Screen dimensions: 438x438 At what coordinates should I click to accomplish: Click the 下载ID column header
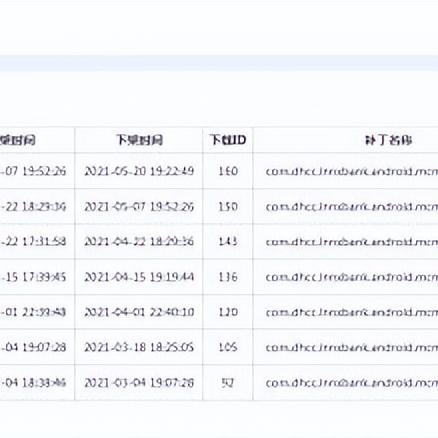click(228, 140)
